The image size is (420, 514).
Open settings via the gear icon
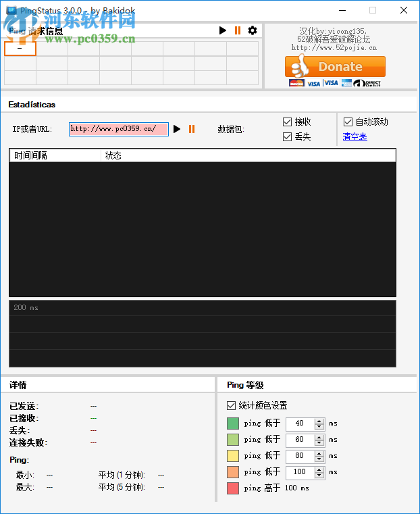253,30
